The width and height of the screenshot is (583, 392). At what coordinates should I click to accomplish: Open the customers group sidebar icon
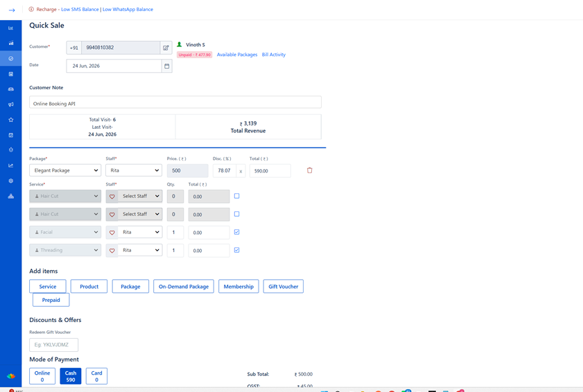11,89
